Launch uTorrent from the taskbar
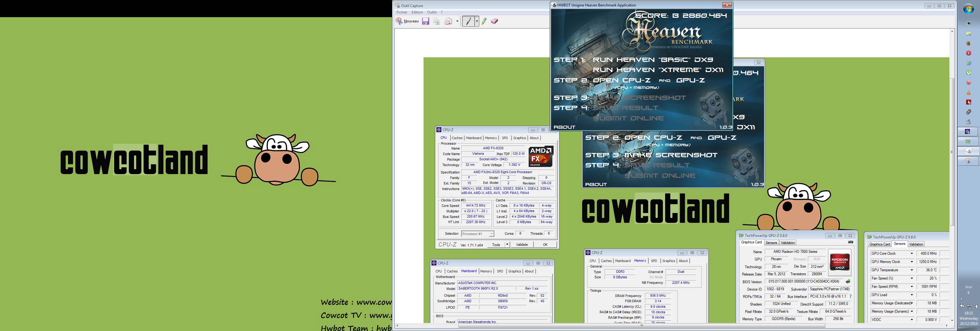Image resolution: width=980 pixels, height=331 pixels. 969,73
